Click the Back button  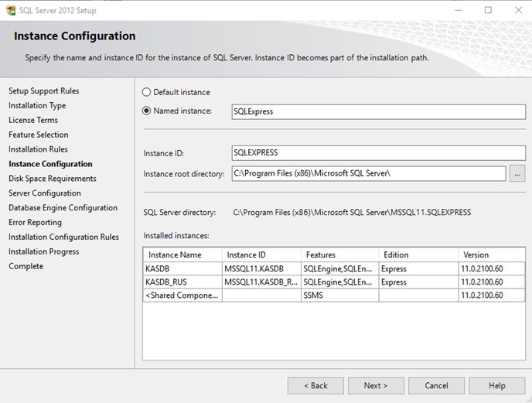(x=315, y=386)
